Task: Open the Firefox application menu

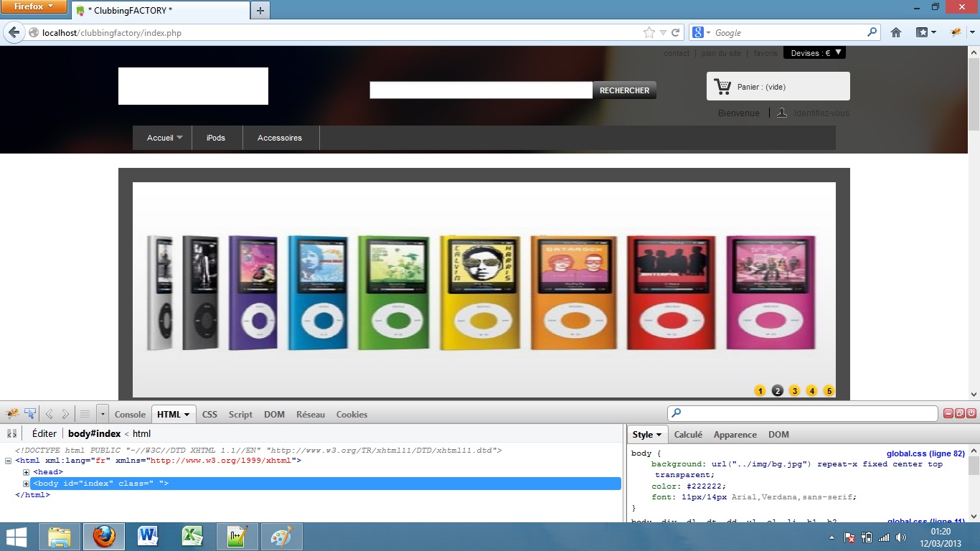Action: 34,6
